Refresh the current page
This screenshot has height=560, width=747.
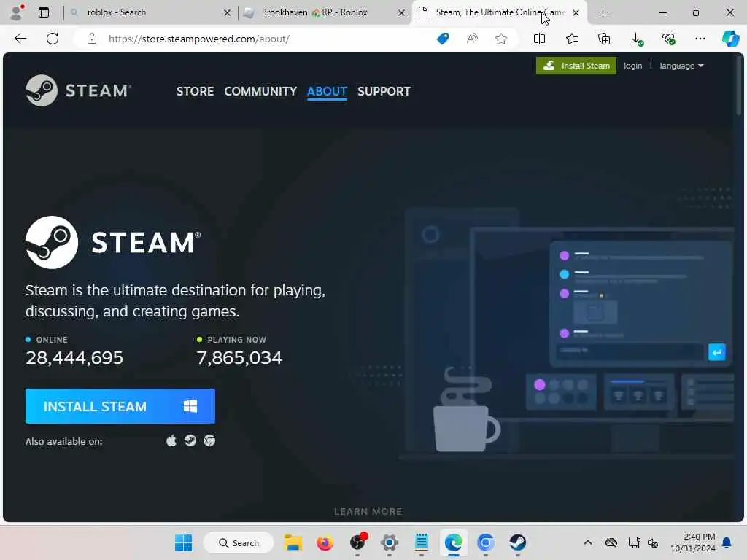tap(53, 39)
